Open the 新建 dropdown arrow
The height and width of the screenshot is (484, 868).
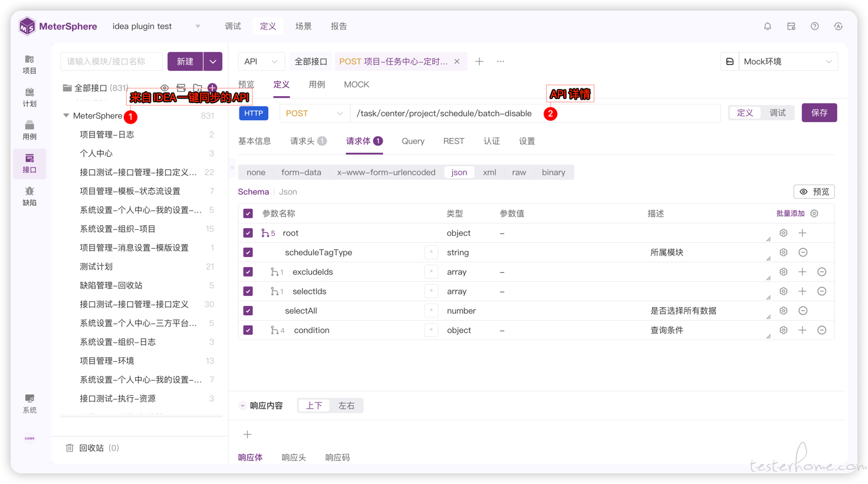[213, 61]
